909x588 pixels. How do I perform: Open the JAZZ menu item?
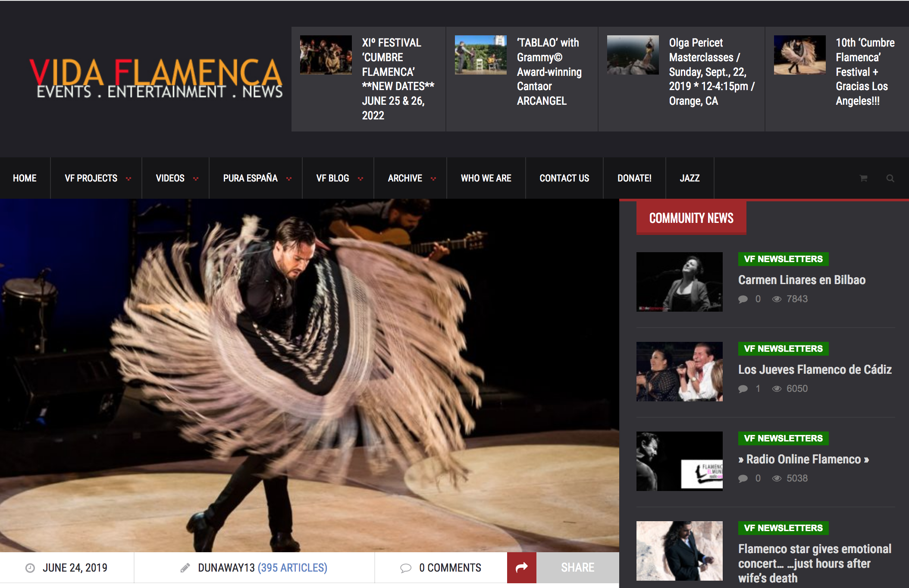[690, 178]
